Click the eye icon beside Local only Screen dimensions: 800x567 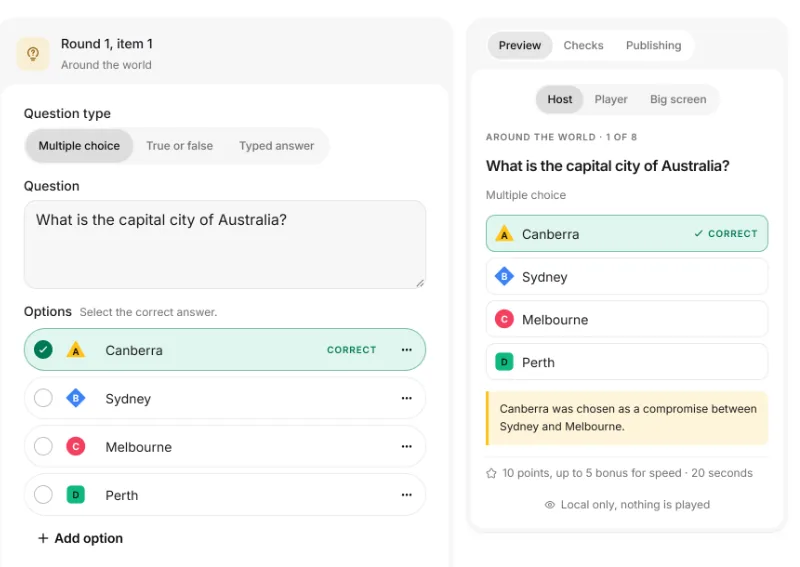coord(549,505)
